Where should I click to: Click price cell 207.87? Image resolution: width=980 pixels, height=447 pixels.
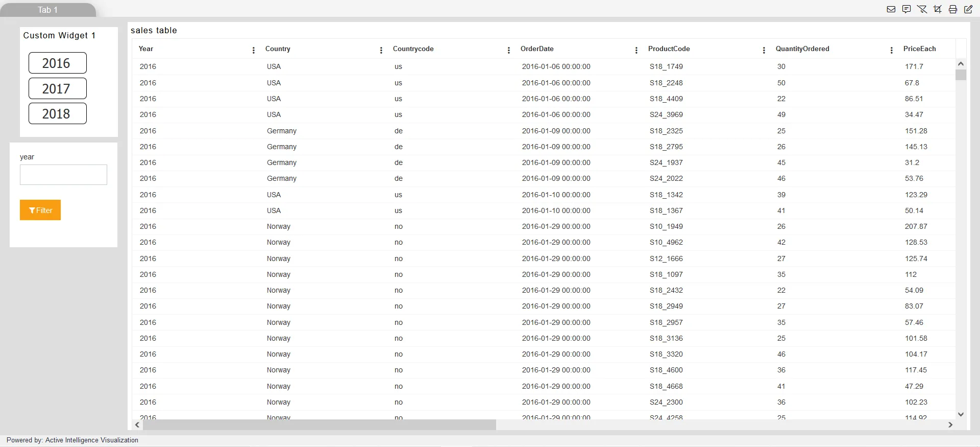pyautogui.click(x=916, y=226)
